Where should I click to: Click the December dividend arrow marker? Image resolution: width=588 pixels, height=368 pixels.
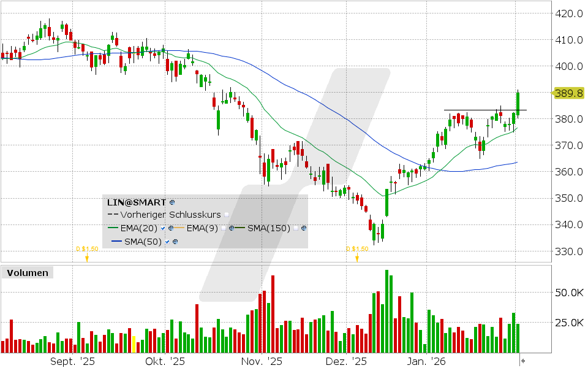coord(357,257)
